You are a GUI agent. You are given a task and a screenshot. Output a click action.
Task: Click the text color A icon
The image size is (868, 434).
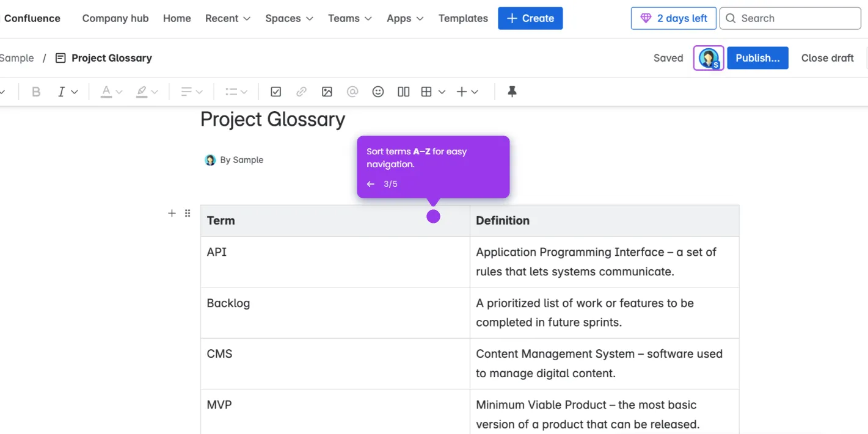pos(106,92)
